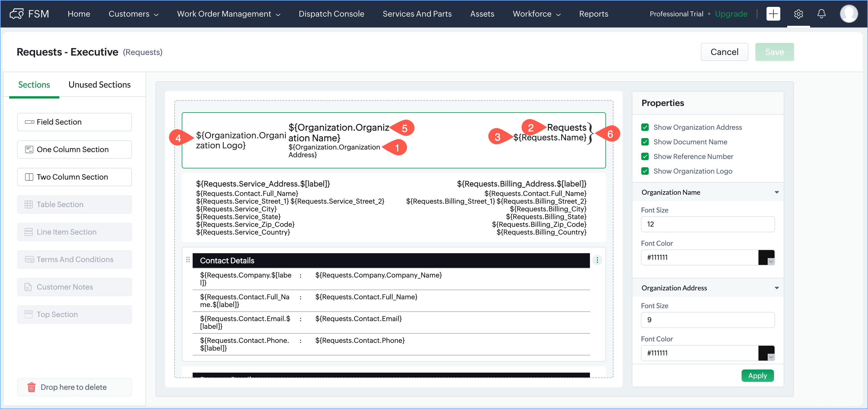Image resolution: width=868 pixels, height=409 pixels.
Task: Click the Organization Address font size field
Action: point(707,319)
